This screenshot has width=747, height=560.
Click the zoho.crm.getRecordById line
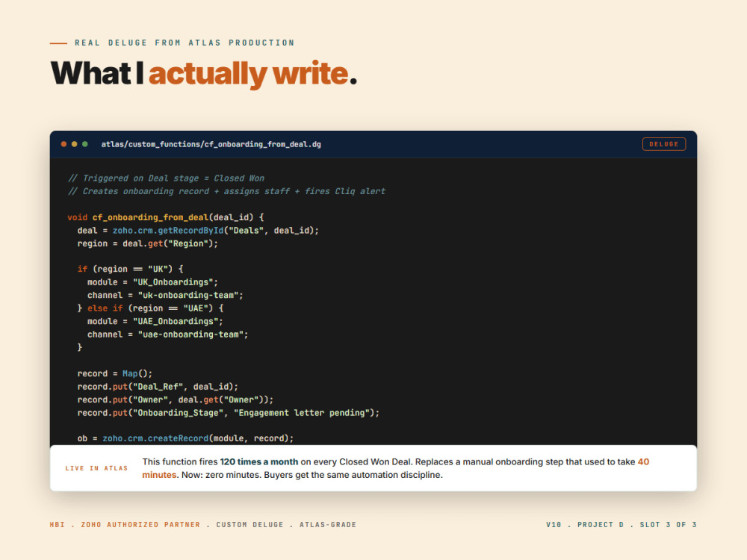198,231
